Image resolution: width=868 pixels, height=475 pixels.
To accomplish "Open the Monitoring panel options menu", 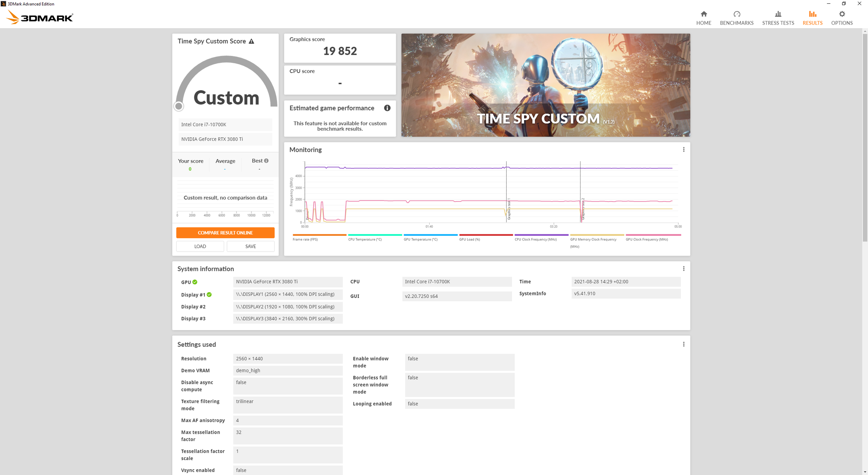I will pos(684,150).
